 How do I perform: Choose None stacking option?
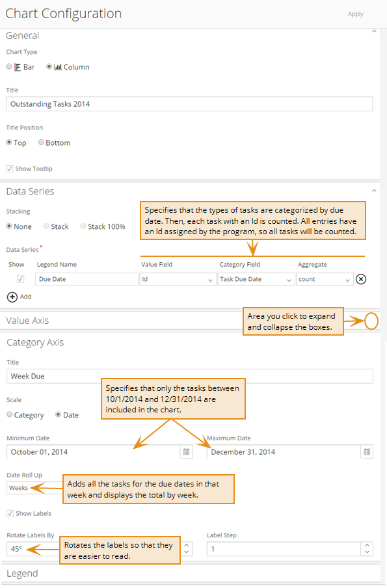pos(9,226)
